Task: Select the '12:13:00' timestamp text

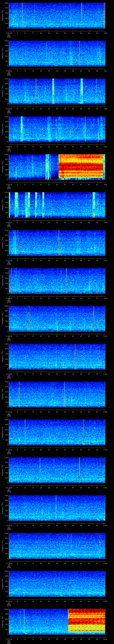Action: tap(9, 487)
